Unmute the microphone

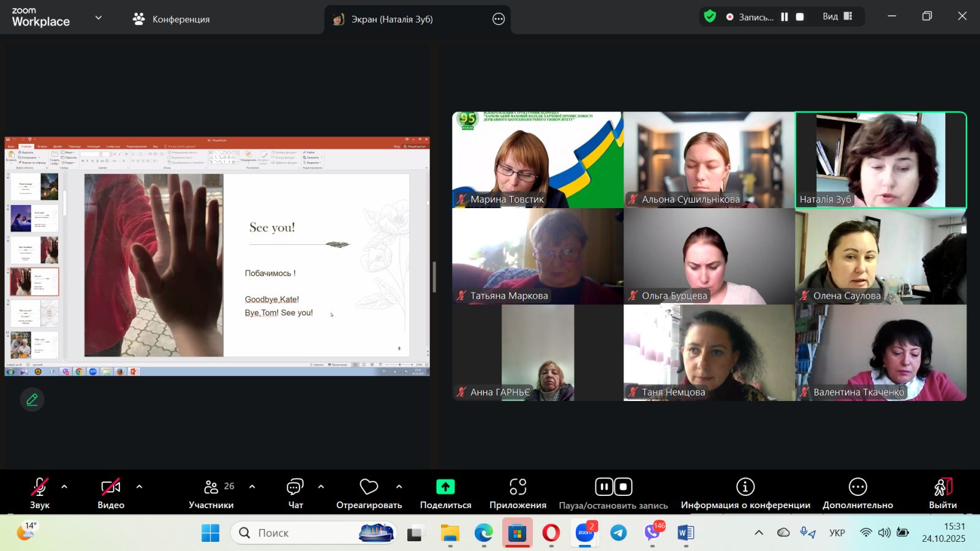tap(40, 487)
